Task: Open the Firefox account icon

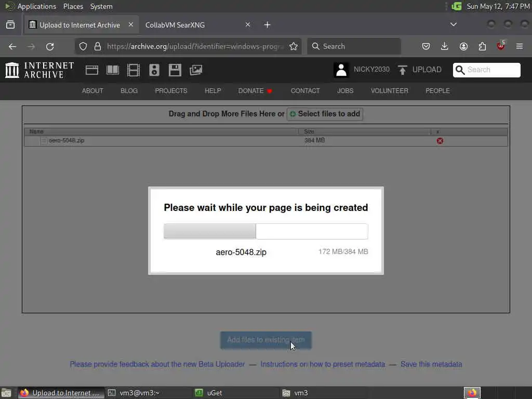Action: (x=463, y=46)
